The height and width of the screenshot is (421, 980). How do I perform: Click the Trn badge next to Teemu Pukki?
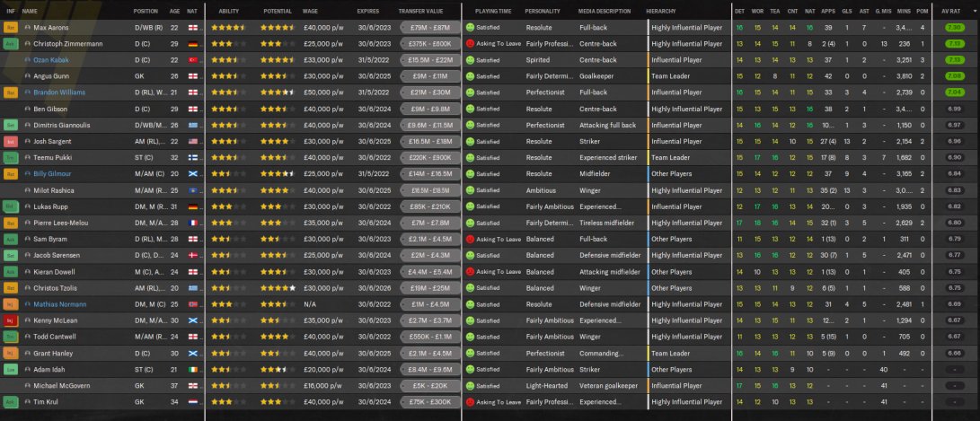(x=11, y=157)
